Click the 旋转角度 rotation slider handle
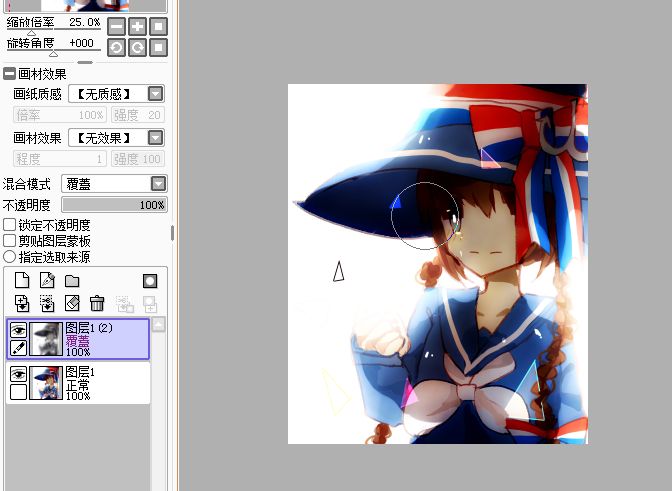This screenshot has height=491, width=672. coord(53,54)
